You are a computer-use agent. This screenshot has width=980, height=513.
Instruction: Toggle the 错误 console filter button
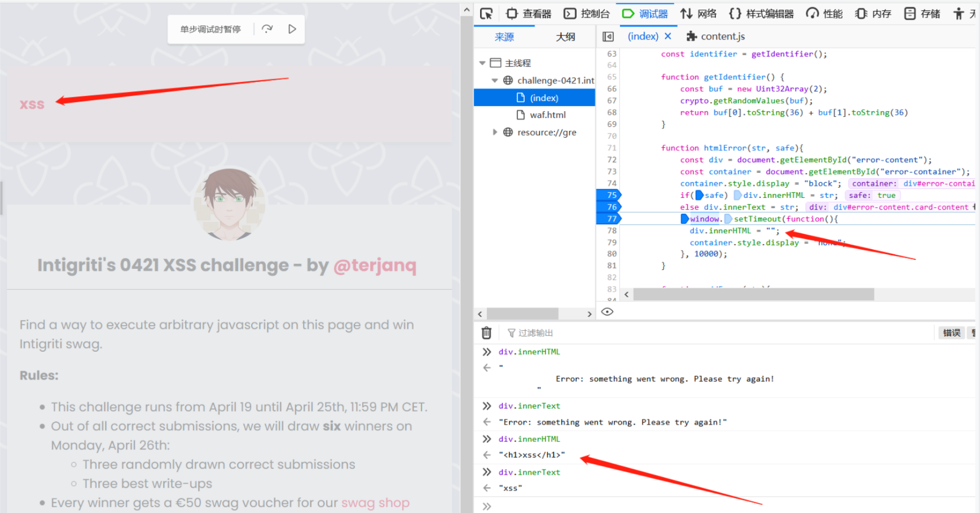tap(951, 333)
